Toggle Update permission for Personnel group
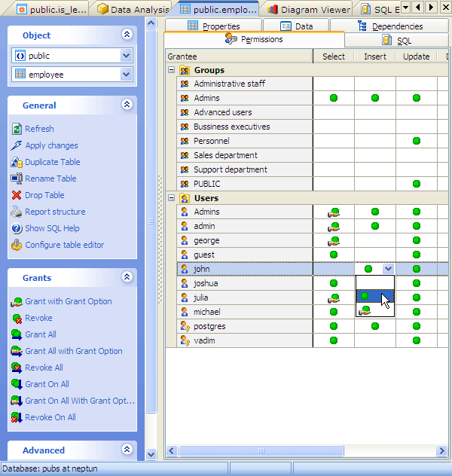Image resolution: width=452 pixels, height=476 pixels. coord(417,141)
